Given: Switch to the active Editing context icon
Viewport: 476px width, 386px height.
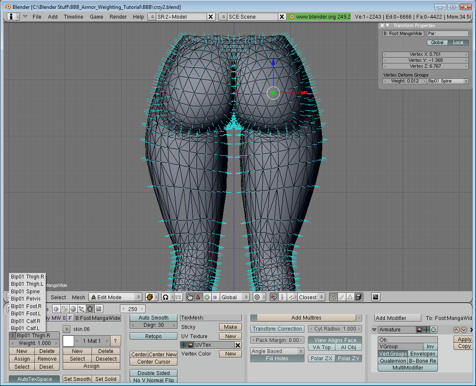Looking at the screenshot, I should point(90,309).
